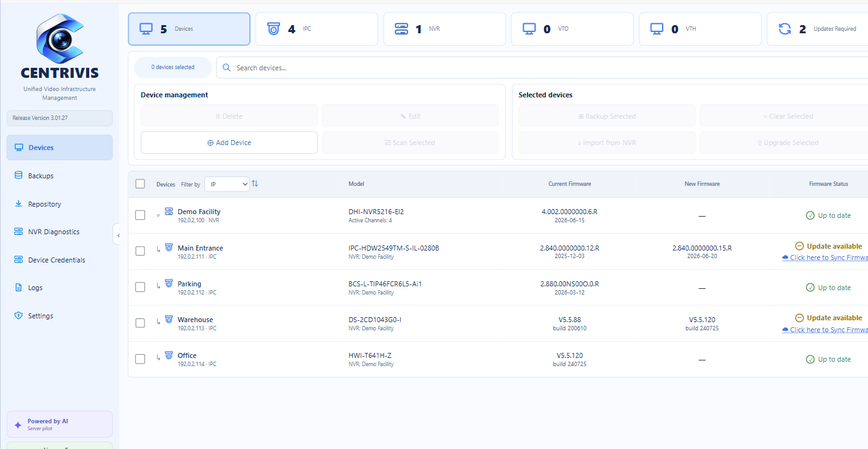Click the Scan Selected button
The height and width of the screenshot is (449, 868).
410,143
